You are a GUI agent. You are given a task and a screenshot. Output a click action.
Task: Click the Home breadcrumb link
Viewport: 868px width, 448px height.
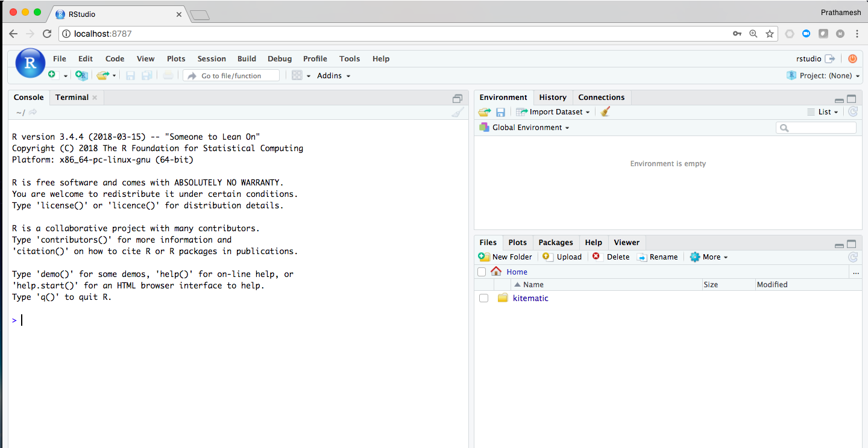pyautogui.click(x=517, y=272)
